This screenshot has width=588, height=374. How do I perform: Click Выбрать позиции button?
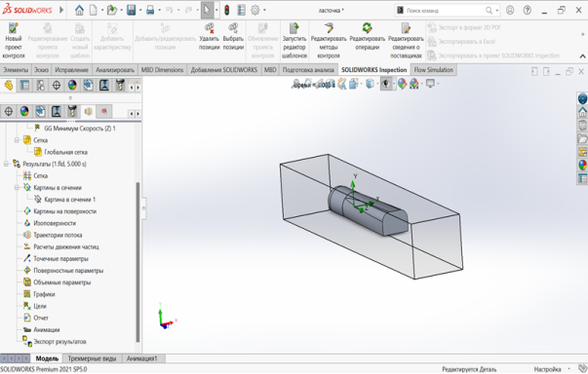[x=233, y=36]
